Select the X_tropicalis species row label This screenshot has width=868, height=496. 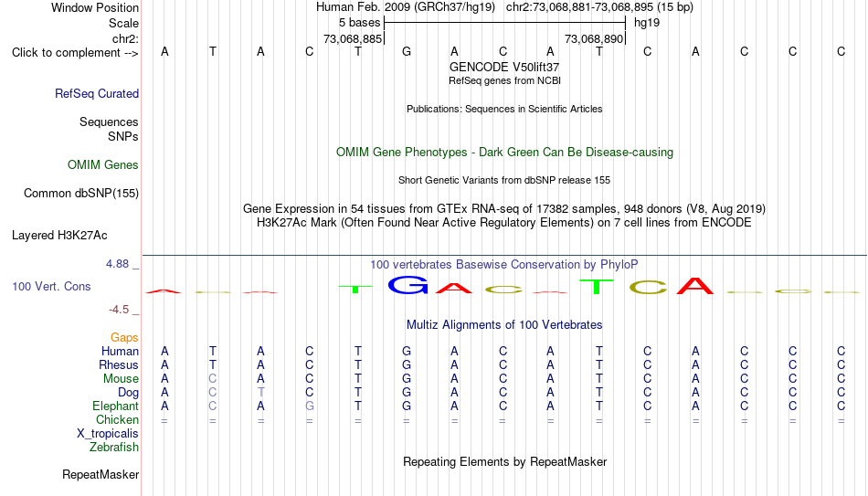click(108, 434)
